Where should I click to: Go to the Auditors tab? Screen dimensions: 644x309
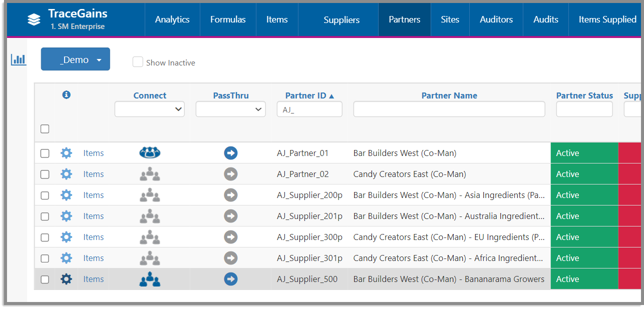point(496,19)
